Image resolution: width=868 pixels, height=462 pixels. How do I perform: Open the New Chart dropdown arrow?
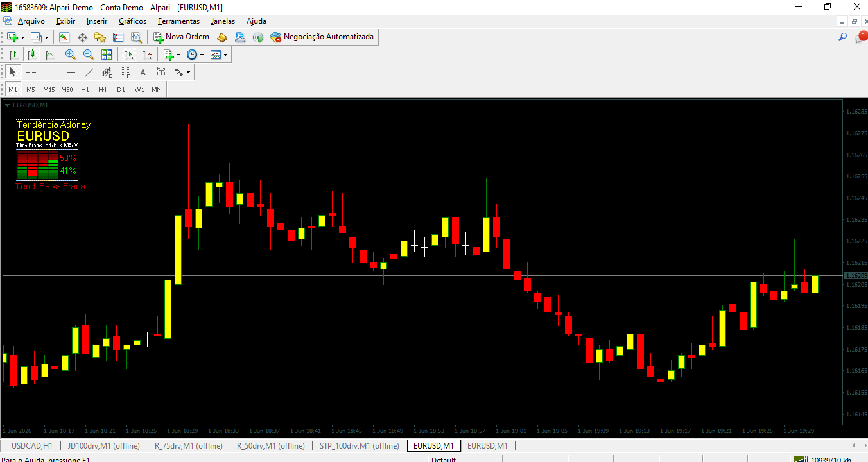pyautogui.click(x=23, y=37)
